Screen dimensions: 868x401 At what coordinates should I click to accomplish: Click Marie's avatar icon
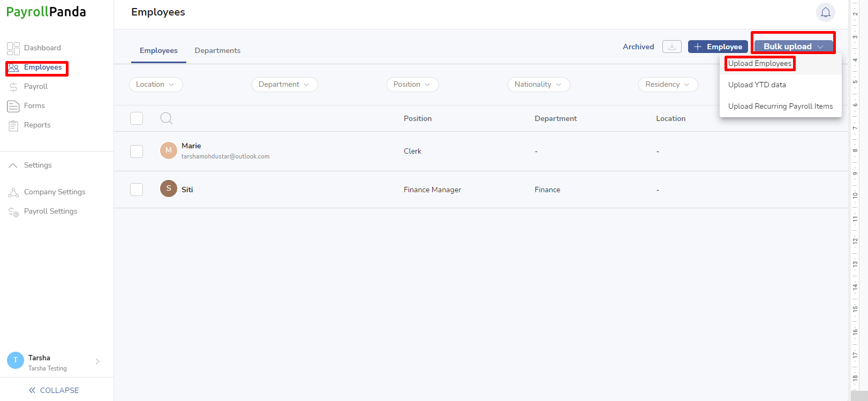coord(169,150)
